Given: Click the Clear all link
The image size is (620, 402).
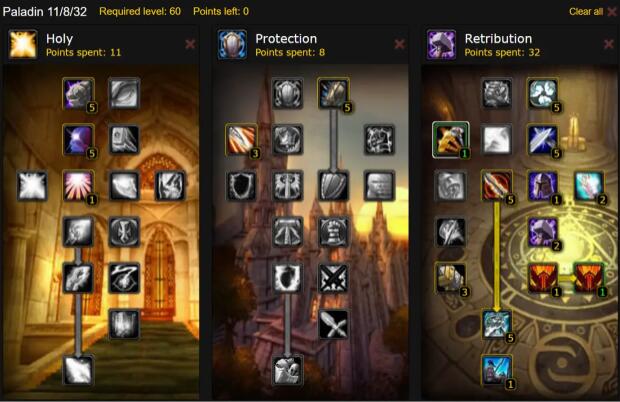Looking at the screenshot, I should click(x=586, y=11).
